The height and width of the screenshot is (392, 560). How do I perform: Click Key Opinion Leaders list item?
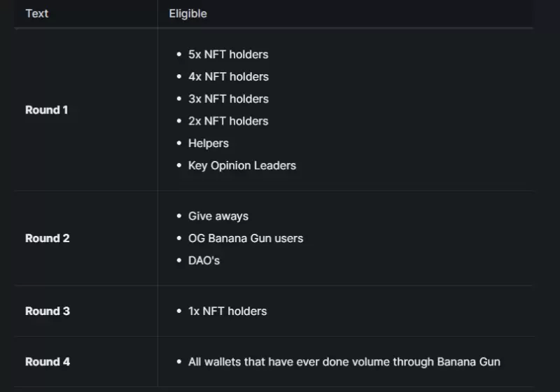pos(242,166)
